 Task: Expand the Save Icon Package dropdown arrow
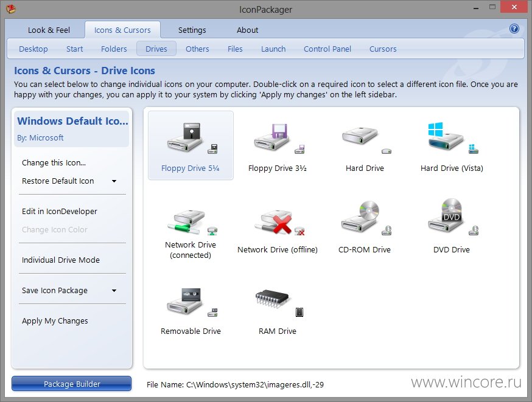114,291
